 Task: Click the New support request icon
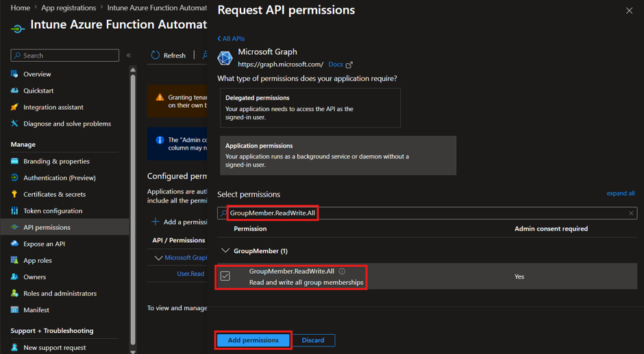(14, 347)
